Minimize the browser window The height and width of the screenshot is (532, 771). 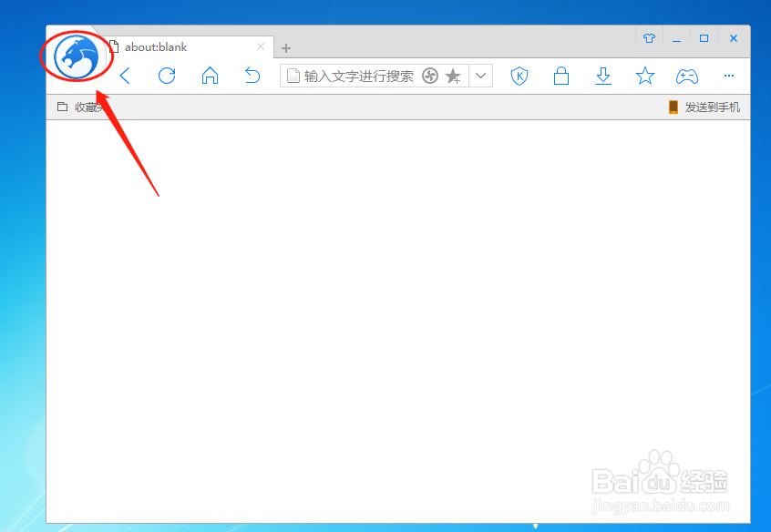(676, 39)
